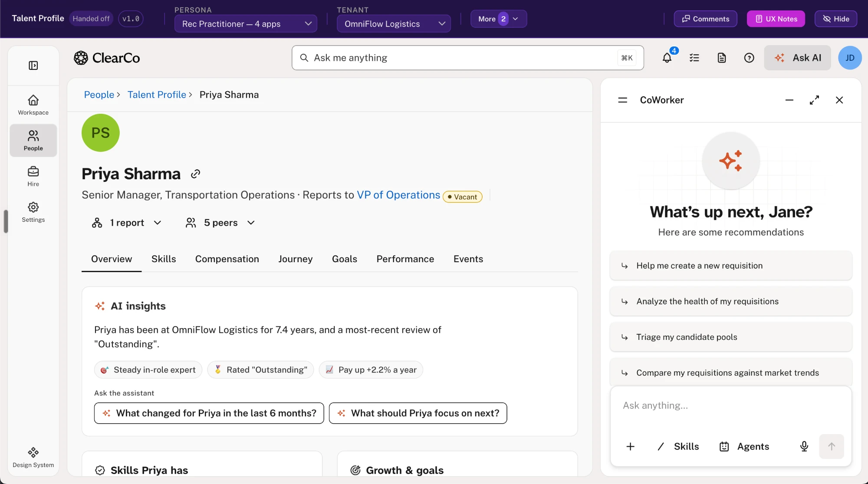868x484 pixels.
Task: Click the microphone voice input icon
Action: [804, 446]
